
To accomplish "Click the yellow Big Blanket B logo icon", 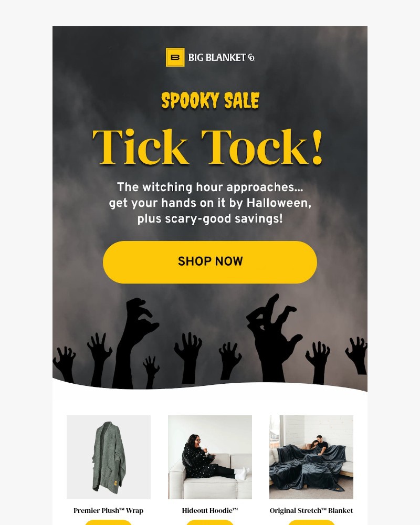I will (x=175, y=57).
